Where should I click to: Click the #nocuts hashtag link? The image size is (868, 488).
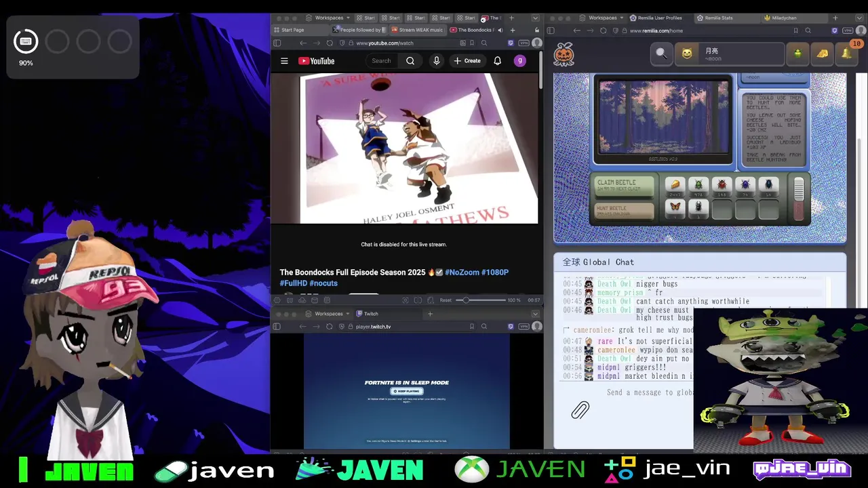coord(323,283)
